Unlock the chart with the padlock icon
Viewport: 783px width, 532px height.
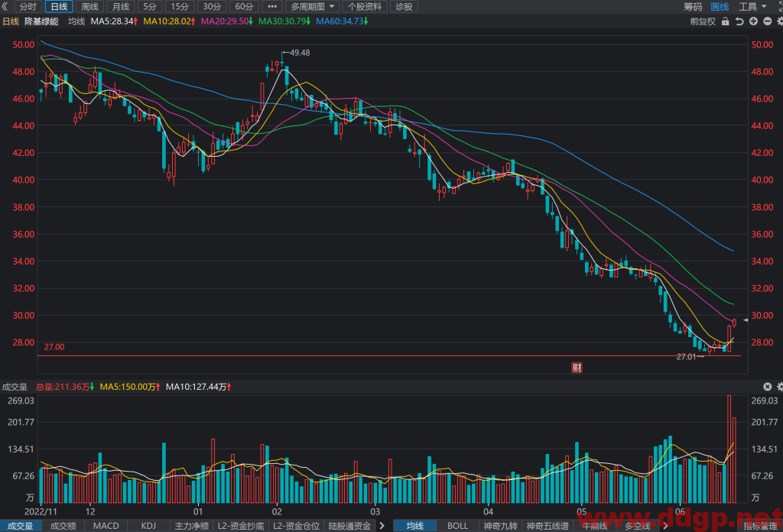[726, 21]
